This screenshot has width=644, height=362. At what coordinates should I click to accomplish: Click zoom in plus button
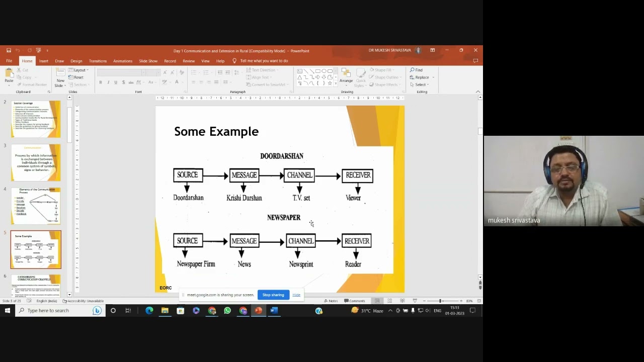click(461, 301)
